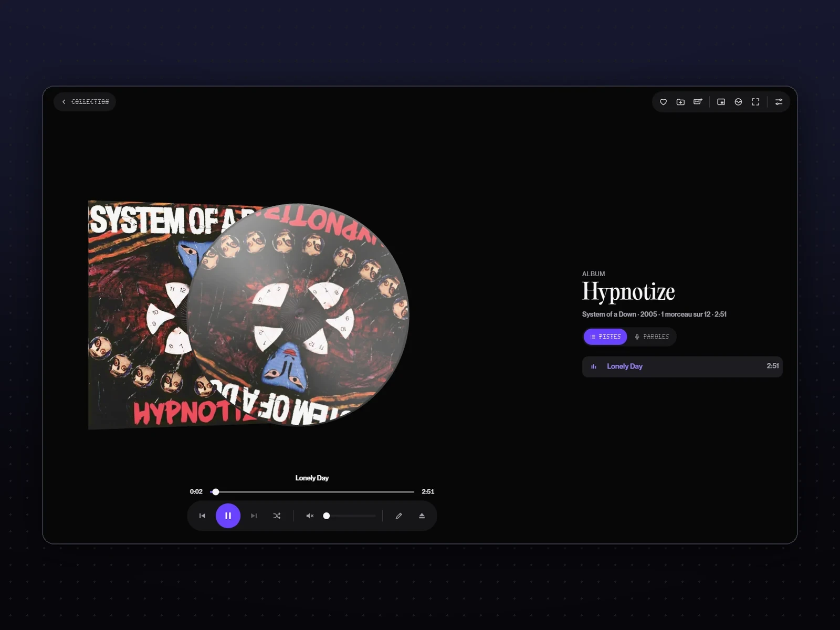Click the song progress bar
840x630 pixels.
click(x=312, y=492)
